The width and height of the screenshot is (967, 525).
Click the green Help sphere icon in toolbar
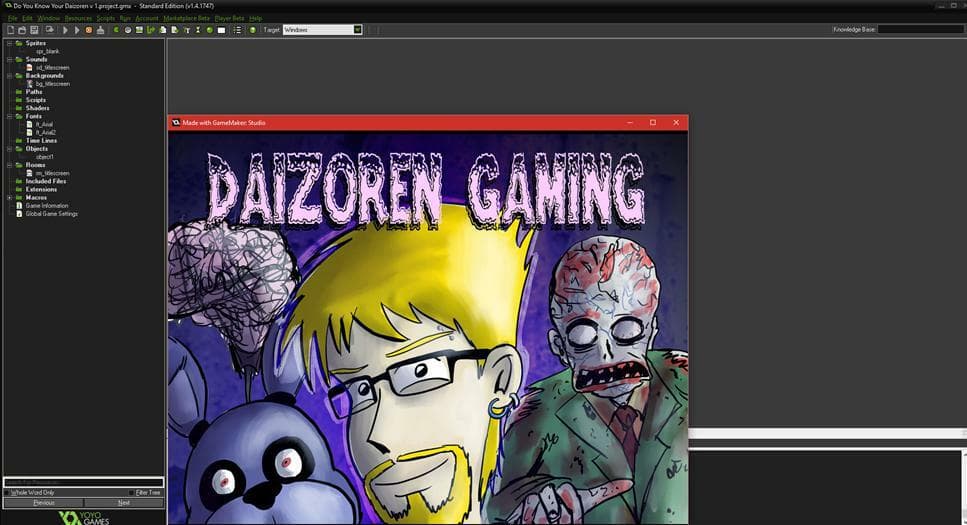(253, 30)
